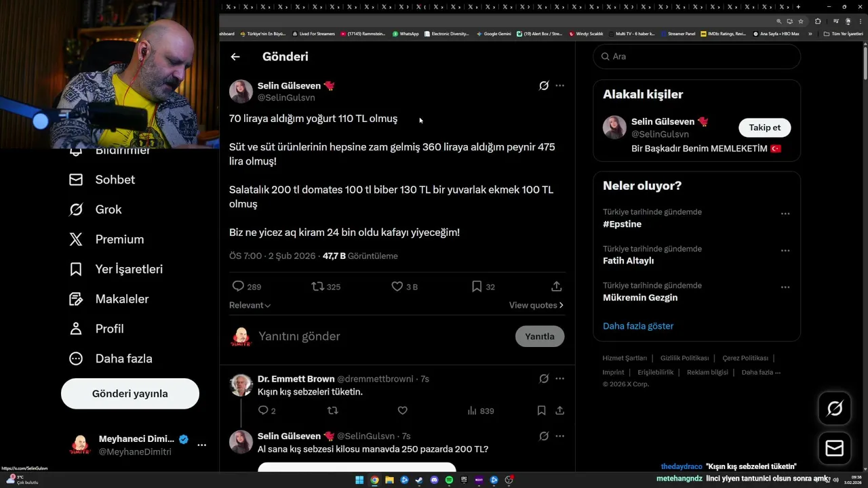
Task: Open Grok in the left sidebar
Action: 96,209
